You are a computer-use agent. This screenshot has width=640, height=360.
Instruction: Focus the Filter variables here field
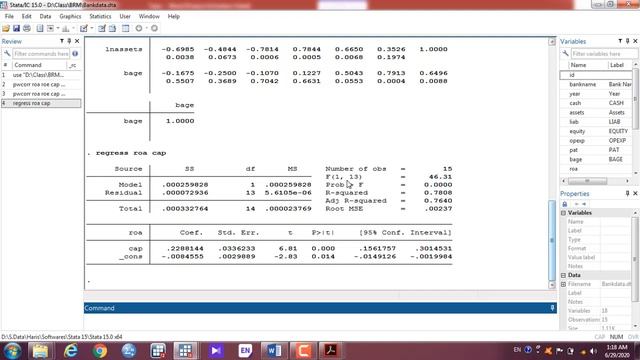point(604,54)
